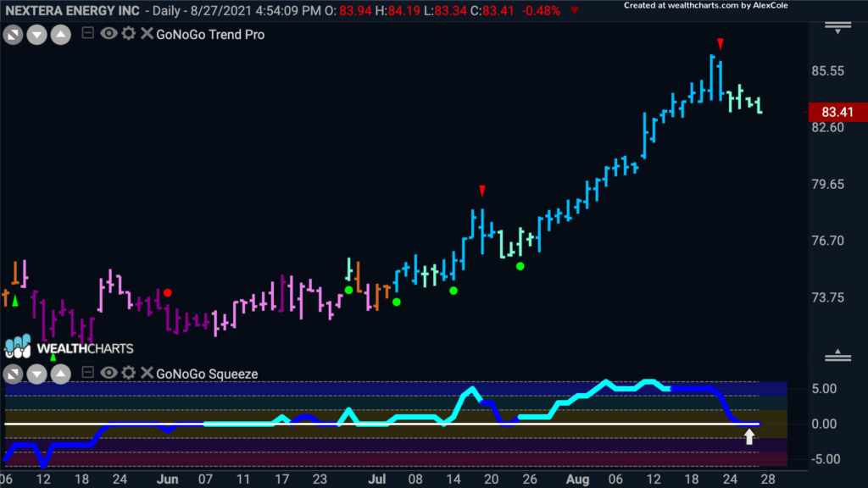Collapse the GoNoGo Trend Pro indicator

pos(87,33)
